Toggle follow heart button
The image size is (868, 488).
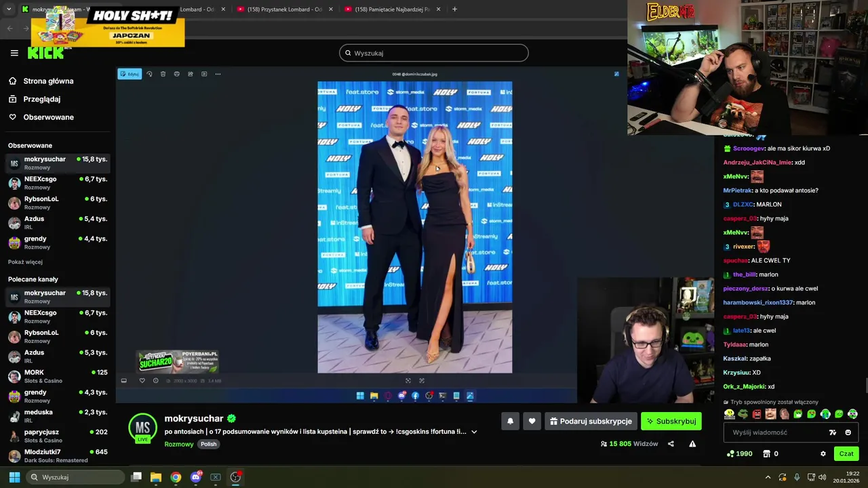(532, 421)
